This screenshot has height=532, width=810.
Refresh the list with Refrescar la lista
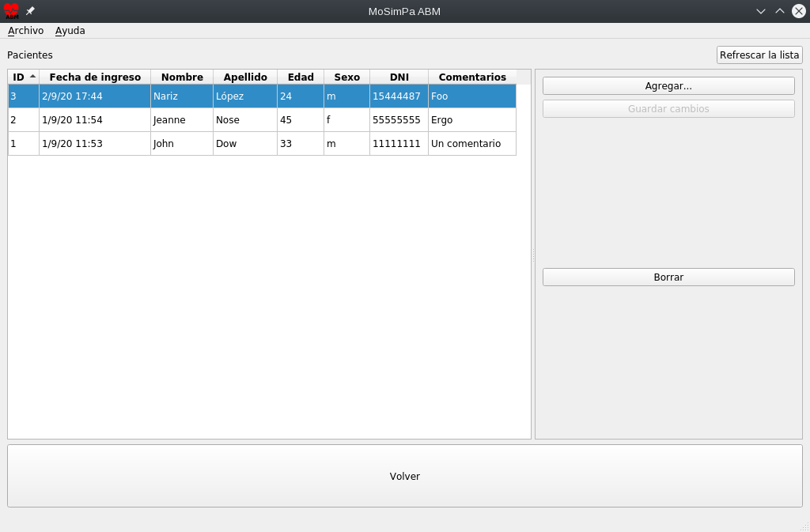(759, 55)
